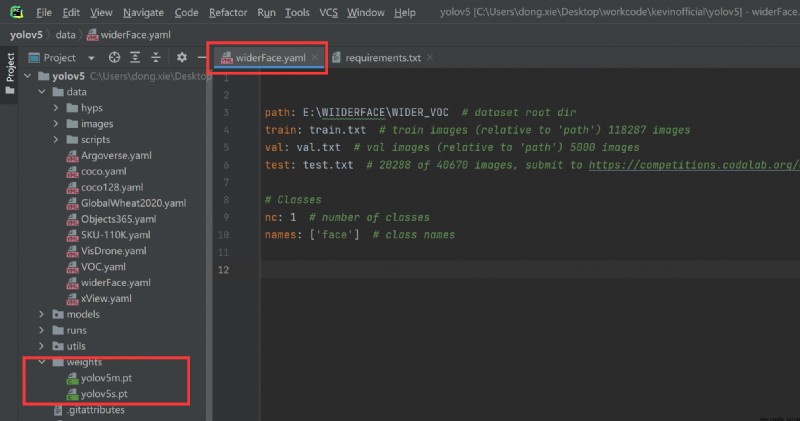Click the widerFace.yaml breadcrumb

coord(129,35)
